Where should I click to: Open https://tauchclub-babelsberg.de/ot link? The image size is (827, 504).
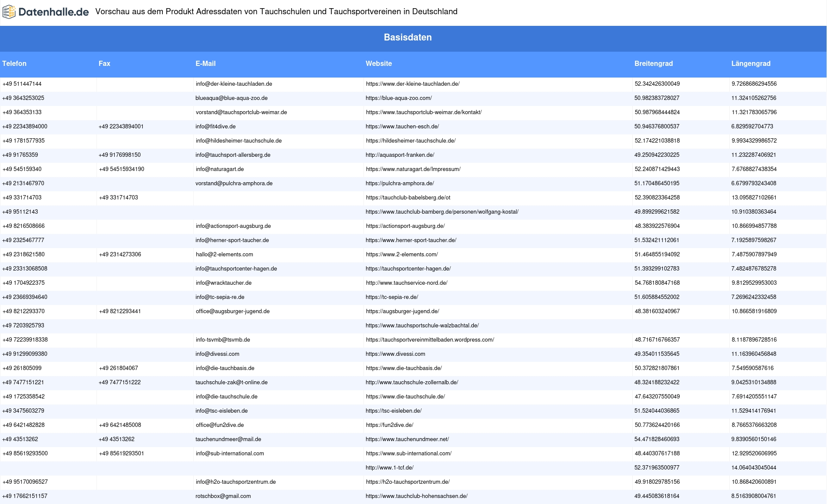[408, 198]
